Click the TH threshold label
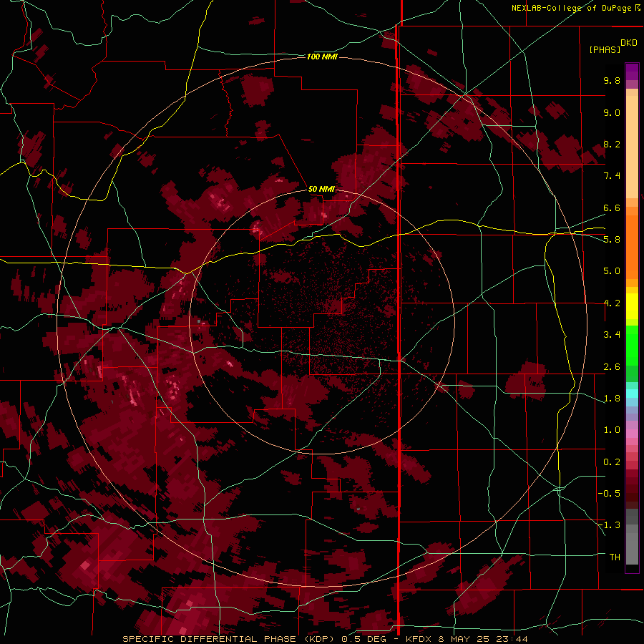This screenshot has height=644, width=644. pos(615,557)
